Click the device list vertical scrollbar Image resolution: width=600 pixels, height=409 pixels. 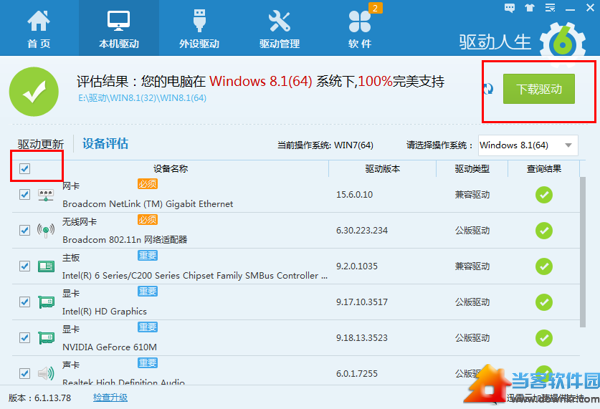pyautogui.click(x=583, y=253)
